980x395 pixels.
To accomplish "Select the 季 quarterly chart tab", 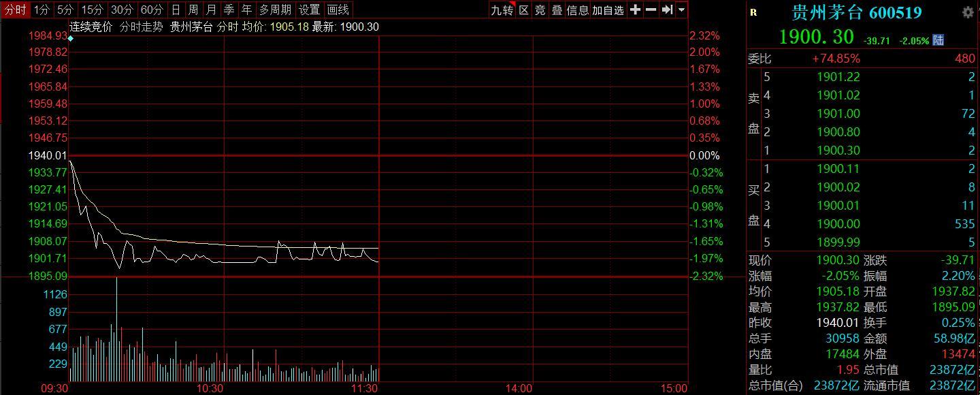I will tap(229, 10).
